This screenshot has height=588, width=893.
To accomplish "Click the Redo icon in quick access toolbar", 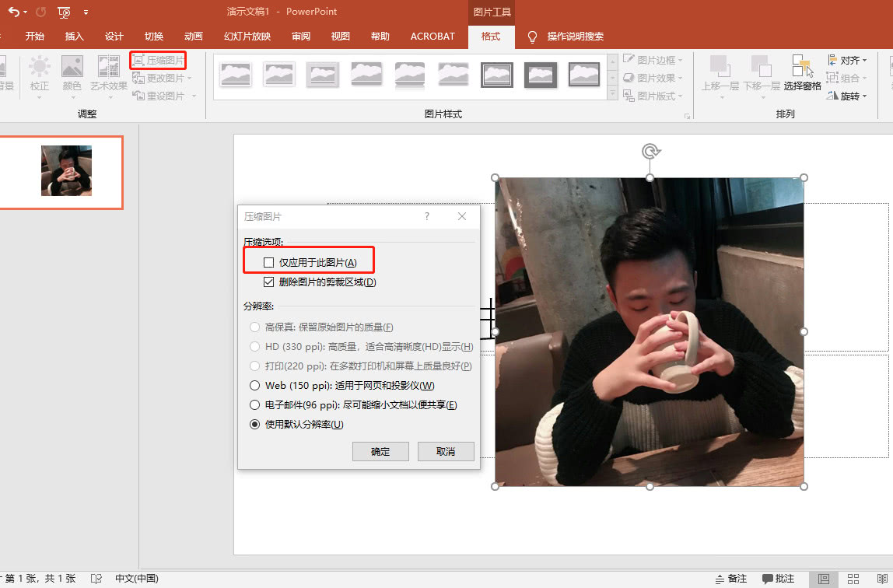I will pos(41,12).
